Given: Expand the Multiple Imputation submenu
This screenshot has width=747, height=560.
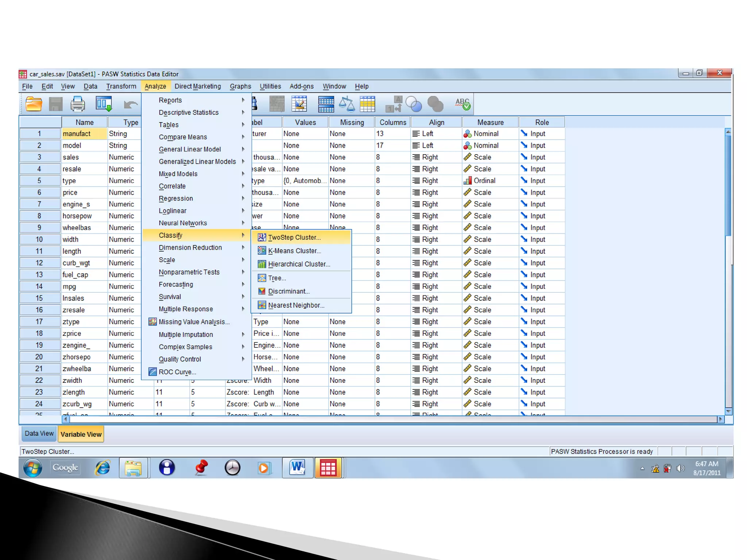Looking at the screenshot, I should coord(197,335).
